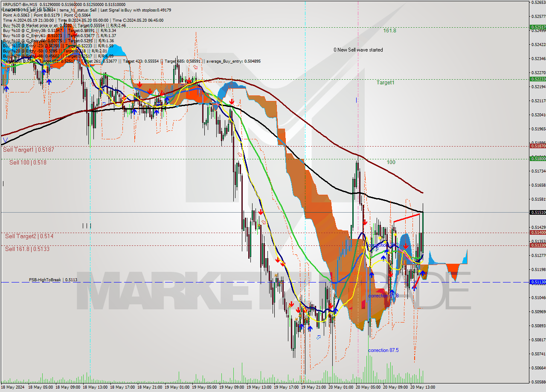The height and width of the screenshot is (392, 546).
Task: Click the 0.51046 price axis value
Action: [538, 297]
